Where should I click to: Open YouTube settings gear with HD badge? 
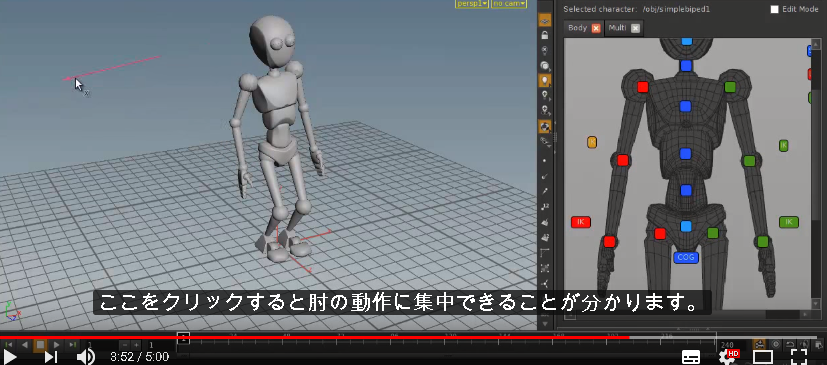click(x=728, y=357)
